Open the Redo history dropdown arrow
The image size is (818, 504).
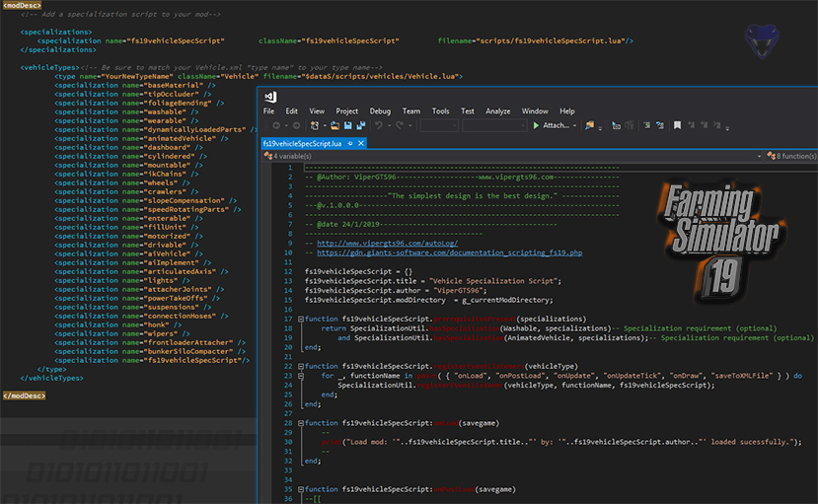click(410, 125)
